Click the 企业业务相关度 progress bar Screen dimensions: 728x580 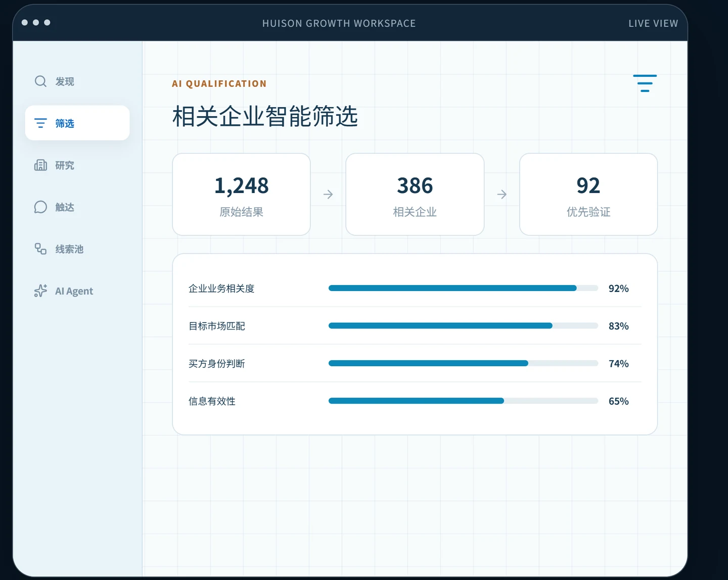pyautogui.click(x=463, y=288)
